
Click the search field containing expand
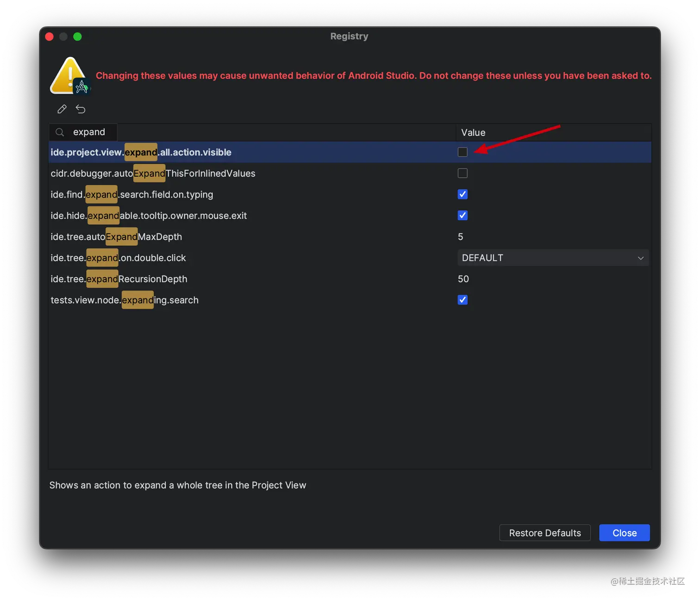click(83, 132)
